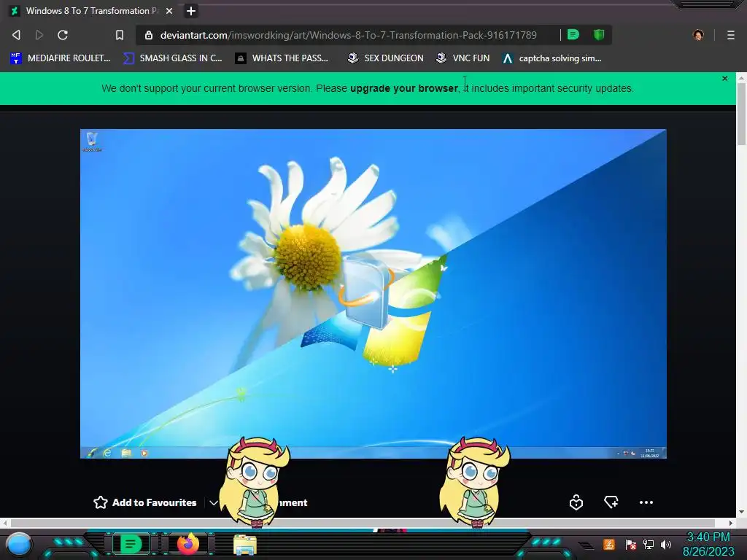The image size is (747, 560).
Task: Open captcha solving sim... bookmark
Action: 551,58
